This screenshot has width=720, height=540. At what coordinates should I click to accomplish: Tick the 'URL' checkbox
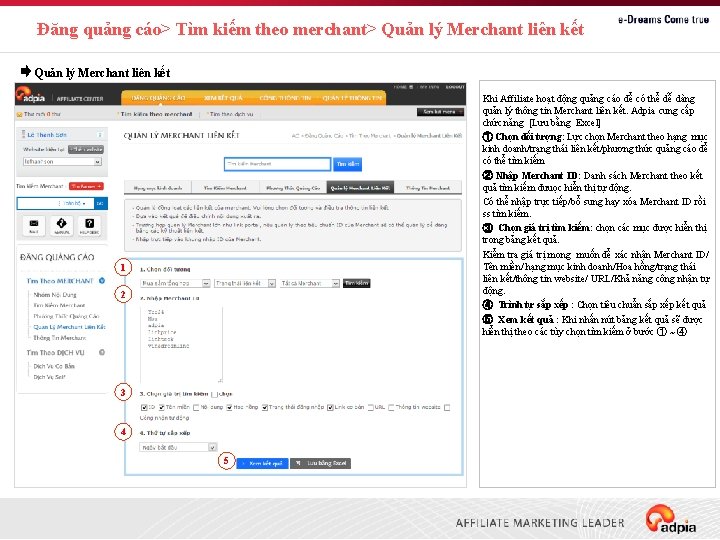(x=371, y=407)
